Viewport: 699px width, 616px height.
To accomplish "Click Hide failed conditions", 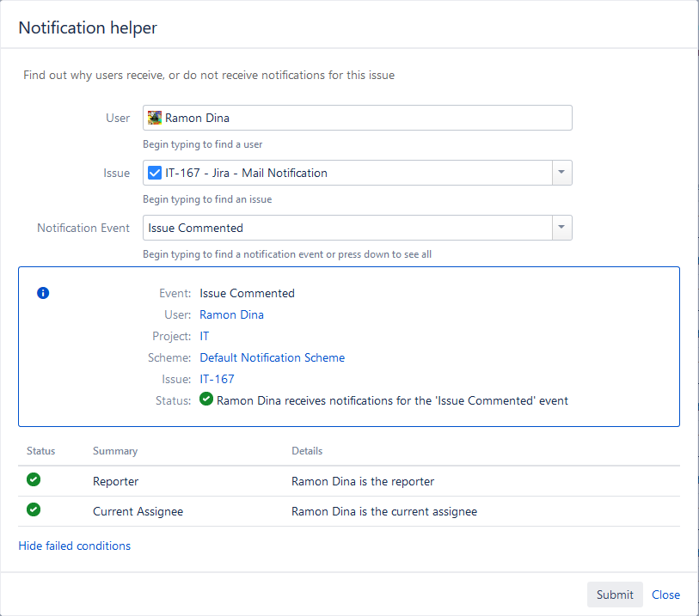I will pos(74,546).
